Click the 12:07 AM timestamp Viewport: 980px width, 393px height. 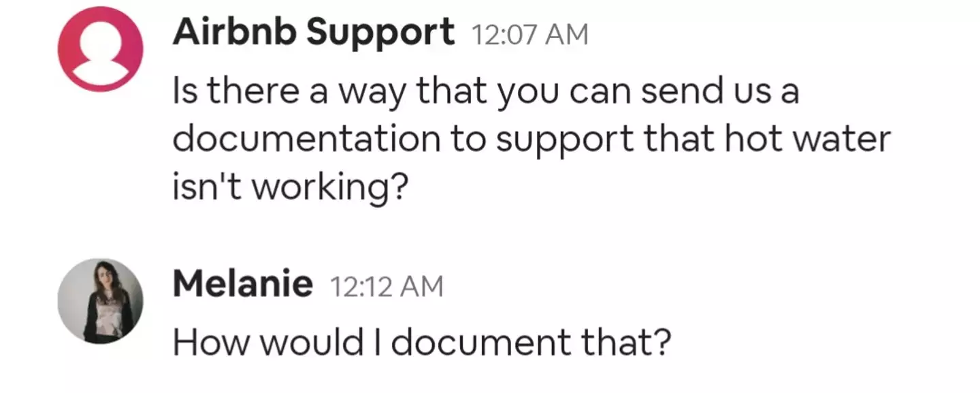click(x=530, y=33)
